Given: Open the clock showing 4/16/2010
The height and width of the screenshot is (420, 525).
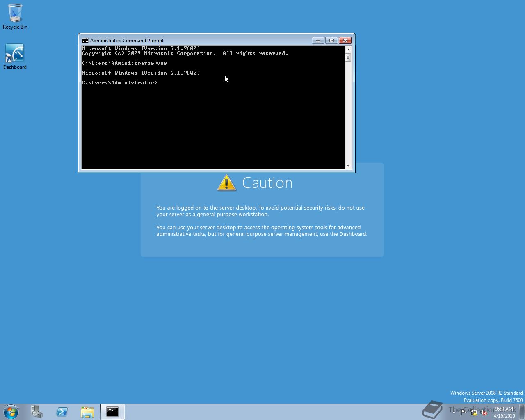Looking at the screenshot, I should click(x=504, y=412).
